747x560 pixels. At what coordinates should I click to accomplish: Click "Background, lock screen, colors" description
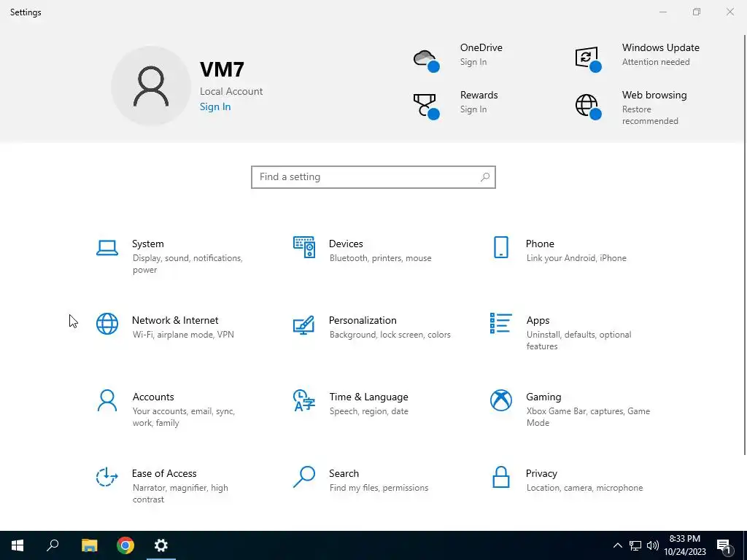390,335
